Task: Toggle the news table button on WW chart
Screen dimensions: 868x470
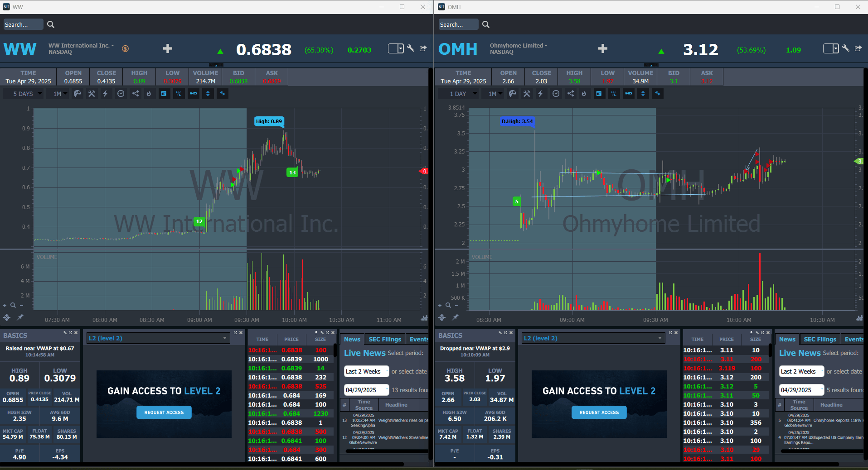Action: [164, 94]
